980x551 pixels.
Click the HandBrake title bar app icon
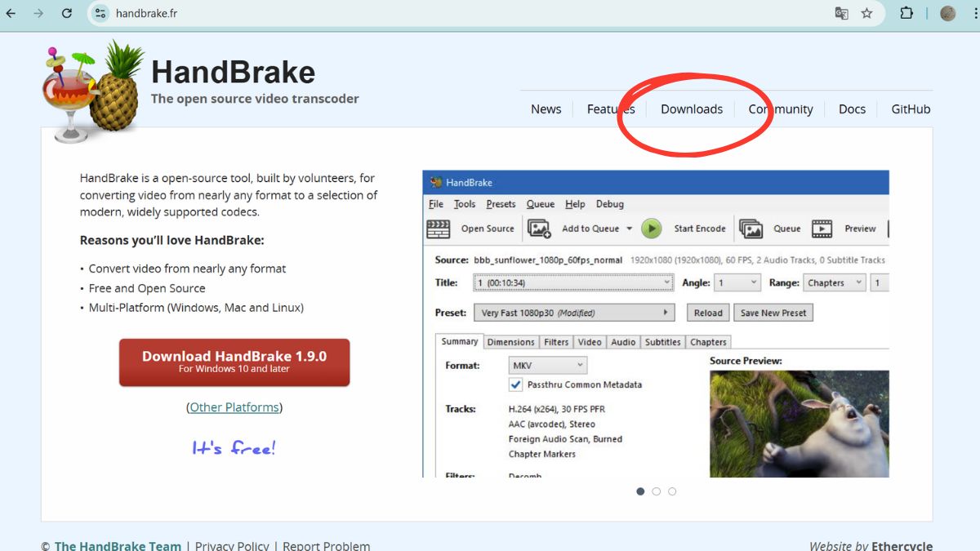coord(436,182)
